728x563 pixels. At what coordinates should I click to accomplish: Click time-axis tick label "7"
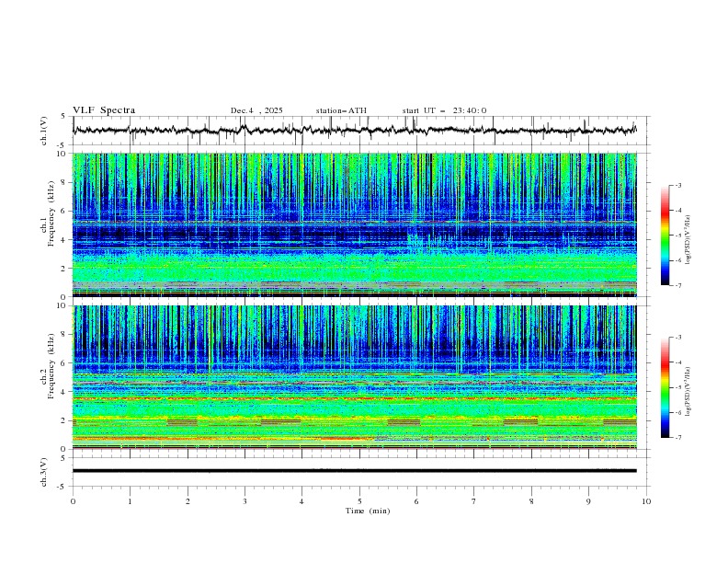(x=474, y=501)
